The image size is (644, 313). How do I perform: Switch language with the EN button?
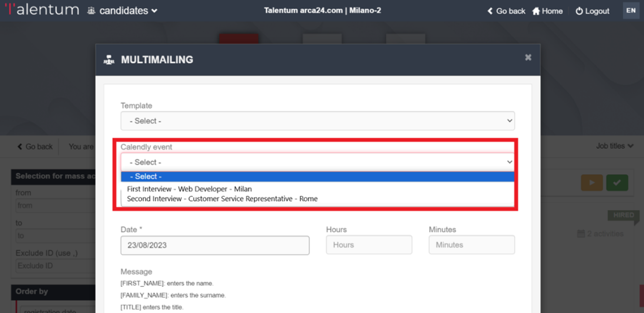pyautogui.click(x=631, y=10)
